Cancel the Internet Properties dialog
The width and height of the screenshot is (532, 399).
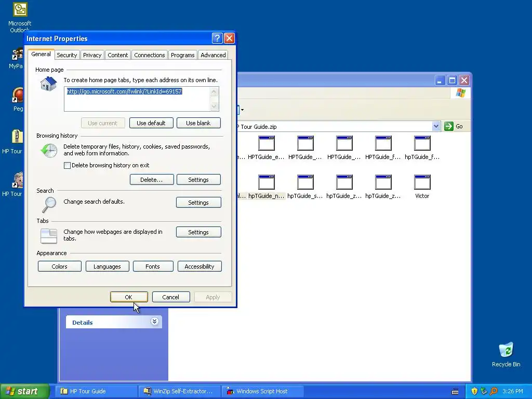tap(171, 297)
